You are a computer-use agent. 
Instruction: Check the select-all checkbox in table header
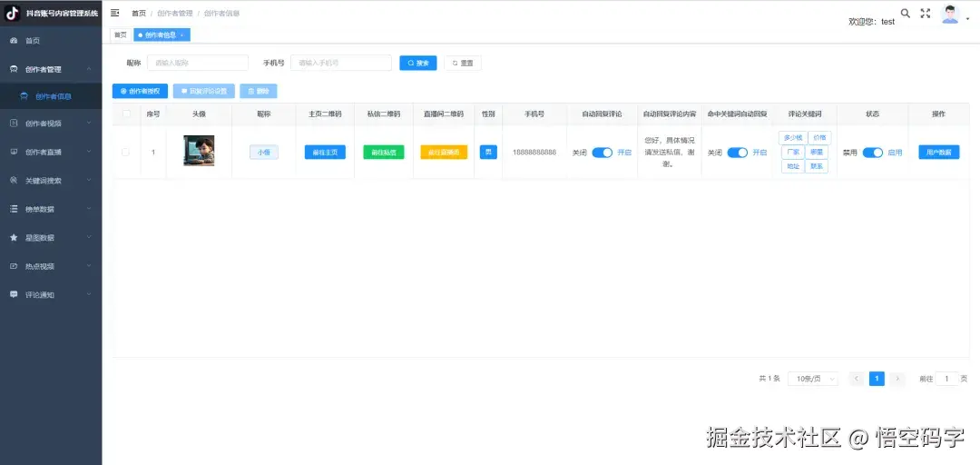pos(127,114)
